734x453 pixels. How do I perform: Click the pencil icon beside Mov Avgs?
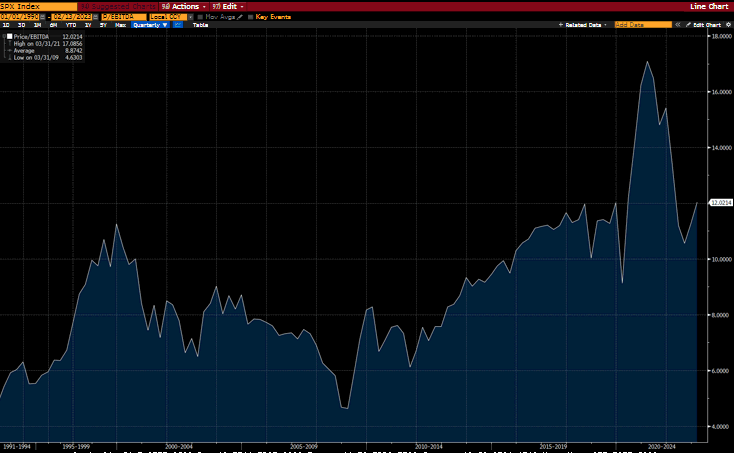240,17
